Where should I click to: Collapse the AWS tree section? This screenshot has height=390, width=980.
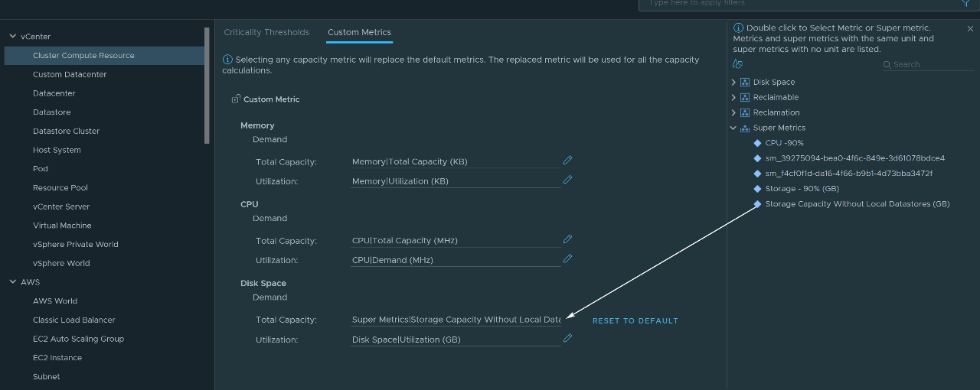pyautogui.click(x=12, y=282)
